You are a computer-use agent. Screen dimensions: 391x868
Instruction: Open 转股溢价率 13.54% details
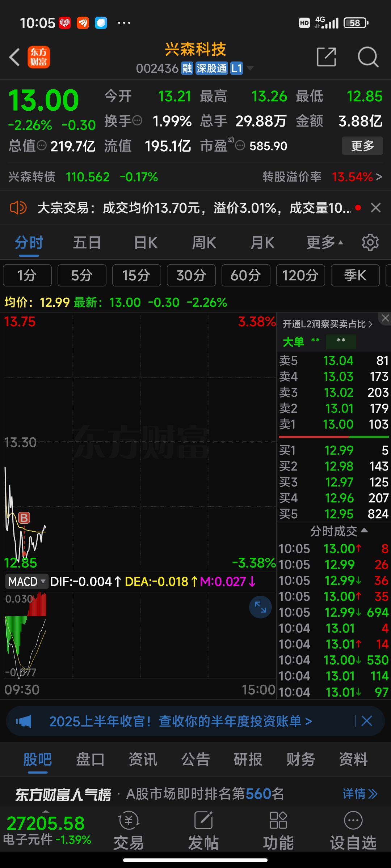tap(322, 177)
